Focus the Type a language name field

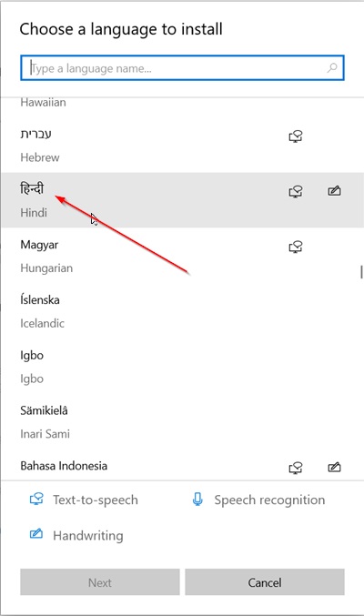182,68
